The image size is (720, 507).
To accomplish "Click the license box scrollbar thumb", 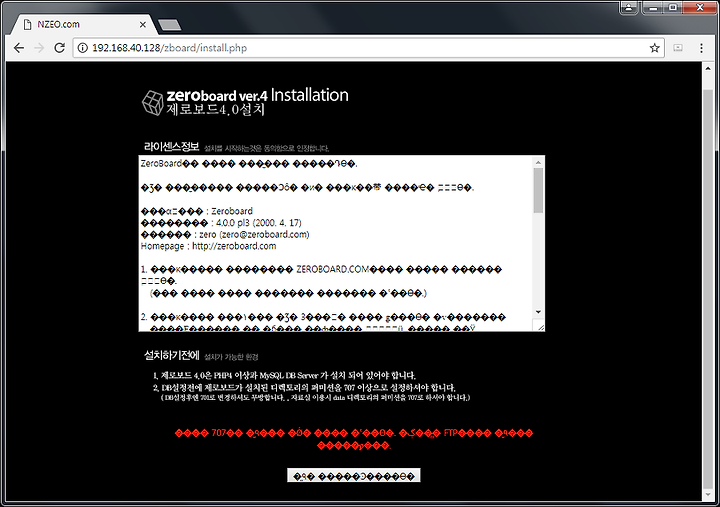I will tap(538, 190).
